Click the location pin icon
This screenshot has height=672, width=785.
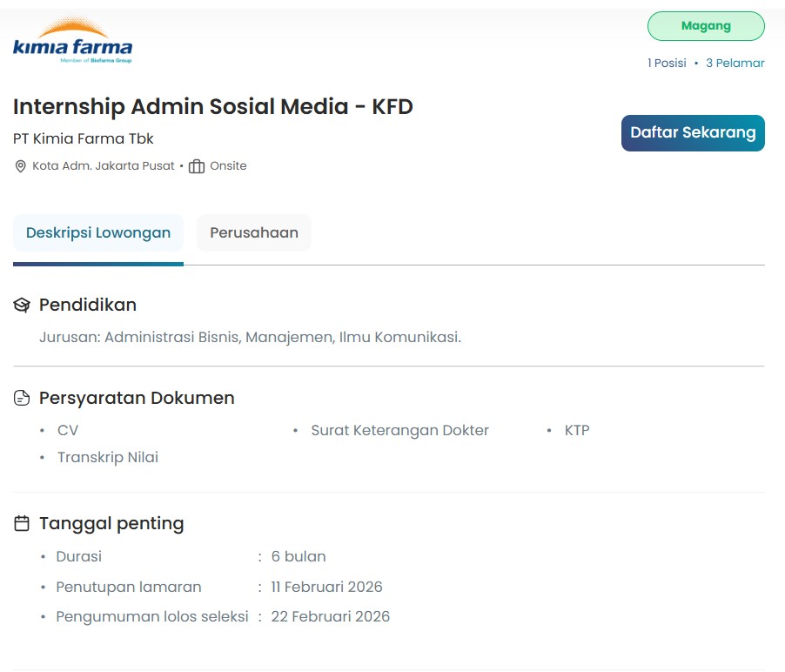pos(21,166)
